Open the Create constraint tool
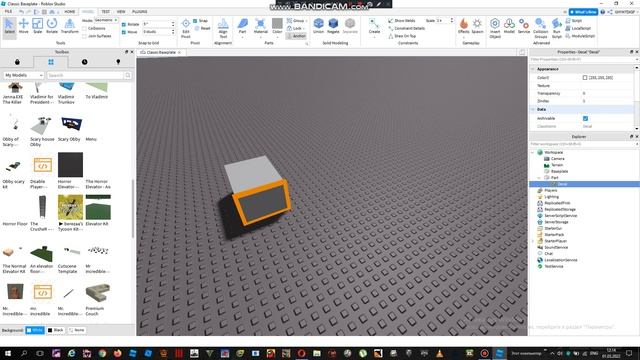Screen dimensions: 640x360 point(374,26)
